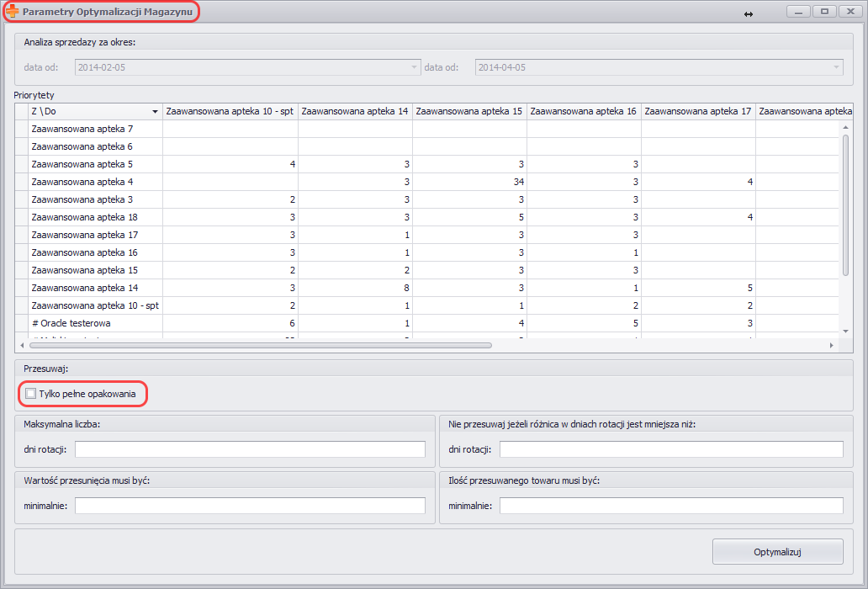
Task: Focus the rotation difference dni rotacji field
Action: (x=670, y=449)
